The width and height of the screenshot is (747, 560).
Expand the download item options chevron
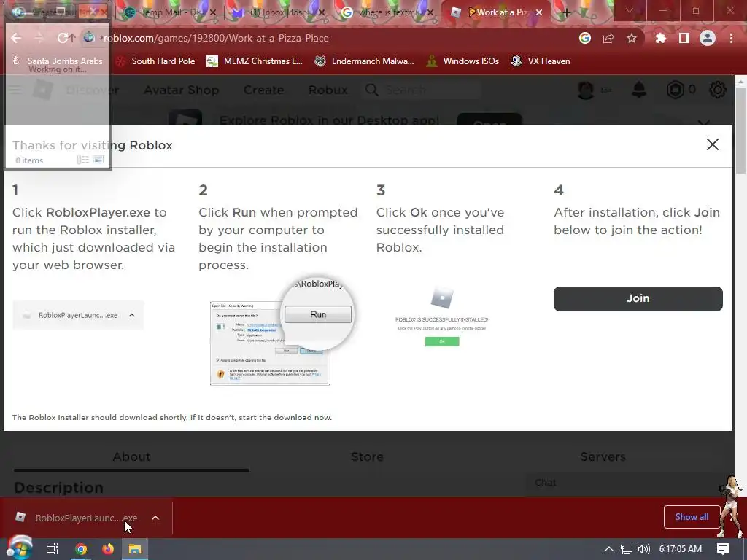coord(155,518)
